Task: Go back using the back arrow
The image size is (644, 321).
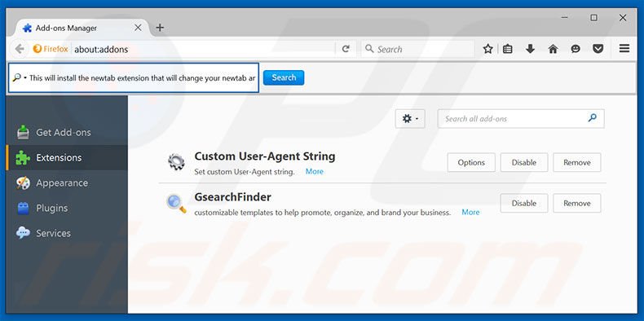Action: (20, 49)
